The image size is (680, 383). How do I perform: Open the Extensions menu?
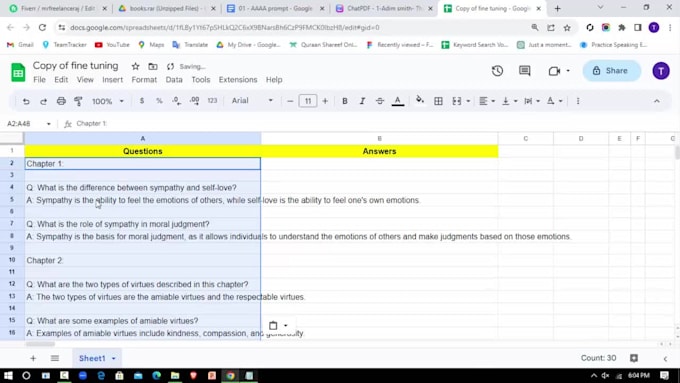(238, 80)
